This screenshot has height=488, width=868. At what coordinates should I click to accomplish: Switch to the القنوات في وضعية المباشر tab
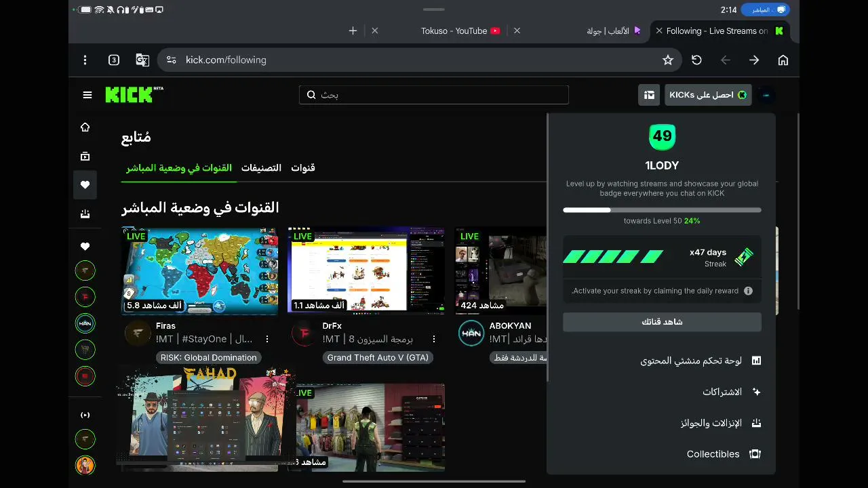click(179, 168)
